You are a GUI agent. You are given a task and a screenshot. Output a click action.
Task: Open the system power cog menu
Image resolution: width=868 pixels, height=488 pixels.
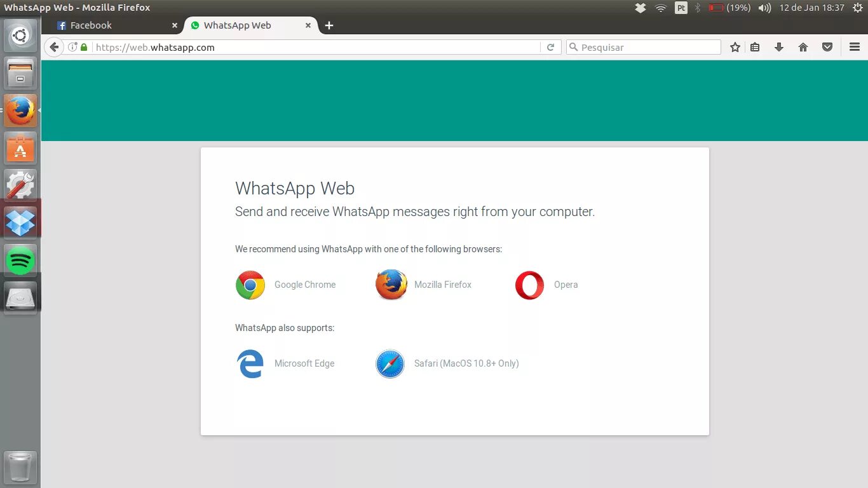point(857,8)
